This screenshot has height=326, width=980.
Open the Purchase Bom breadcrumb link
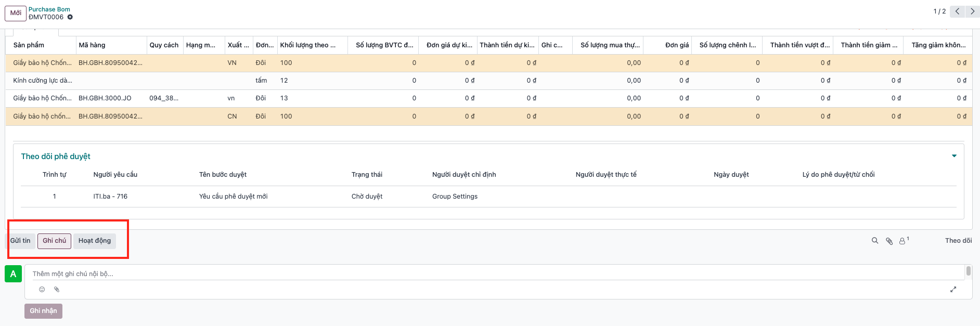tap(49, 9)
